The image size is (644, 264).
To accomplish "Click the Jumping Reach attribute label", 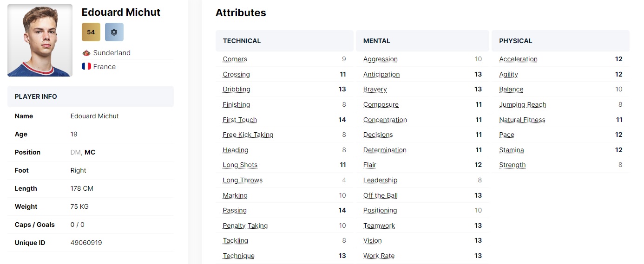I will coord(523,104).
